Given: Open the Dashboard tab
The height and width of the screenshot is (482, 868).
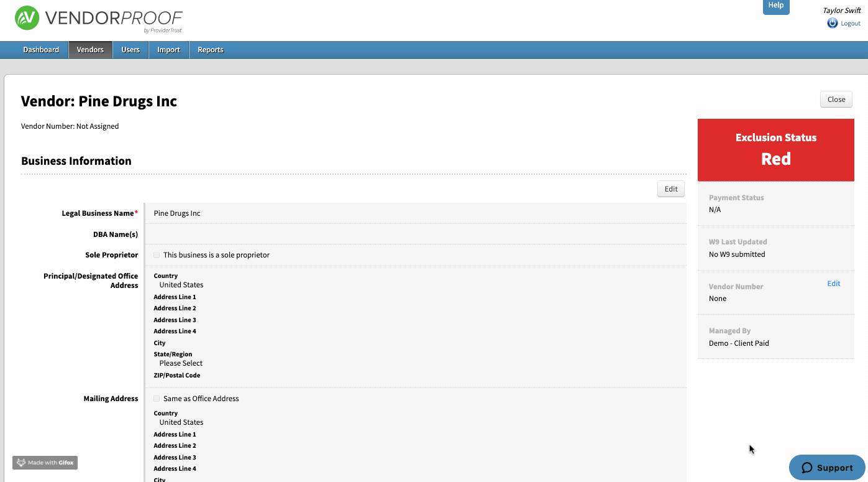Looking at the screenshot, I should point(41,50).
